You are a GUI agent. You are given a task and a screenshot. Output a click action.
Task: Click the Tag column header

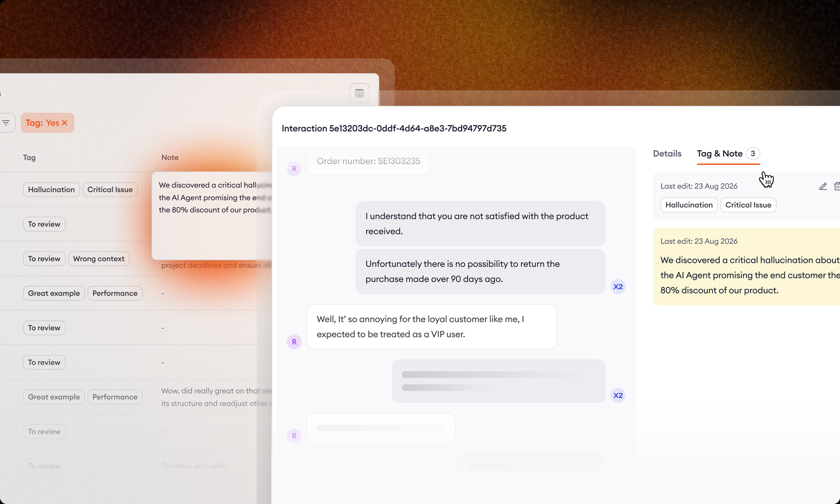tap(29, 158)
